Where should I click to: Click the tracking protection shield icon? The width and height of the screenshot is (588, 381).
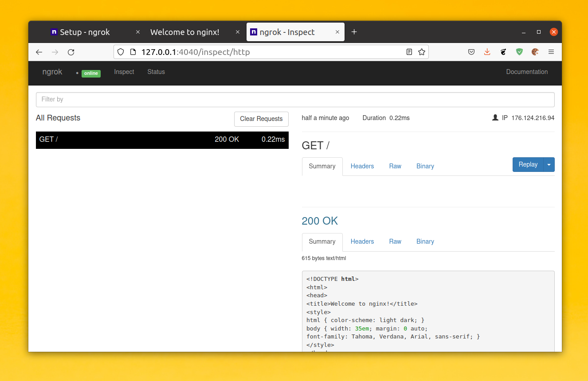121,52
